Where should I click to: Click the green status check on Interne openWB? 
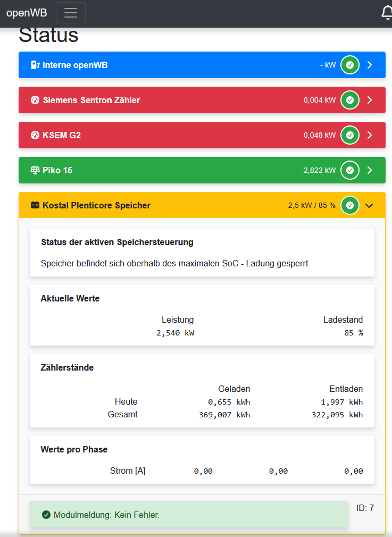(x=349, y=65)
